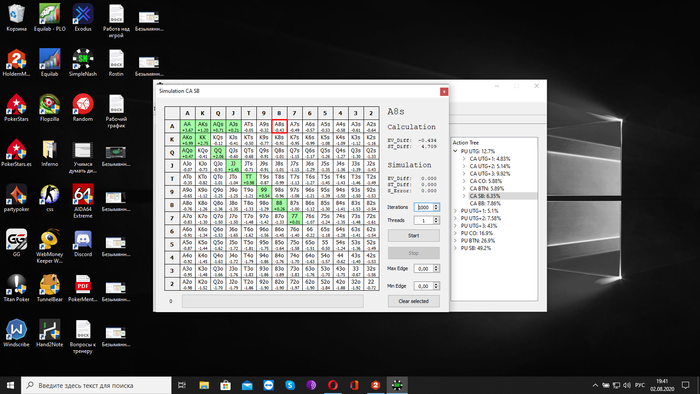Select the Работа над игрой document icon
The width and height of the screenshot is (700, 394).
coord(116,21)
